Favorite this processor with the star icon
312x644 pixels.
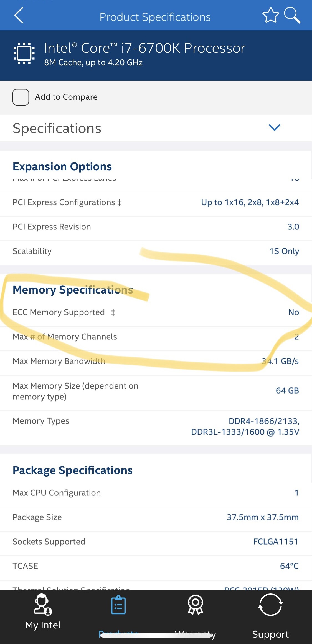[x=270, y=15]
